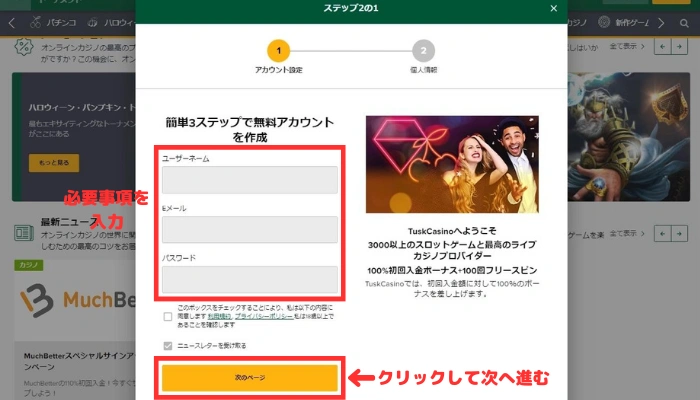This screenshot has width=700, height=400.
Task: Open search with the magnifier icon
Action: (x=684, y=23)
